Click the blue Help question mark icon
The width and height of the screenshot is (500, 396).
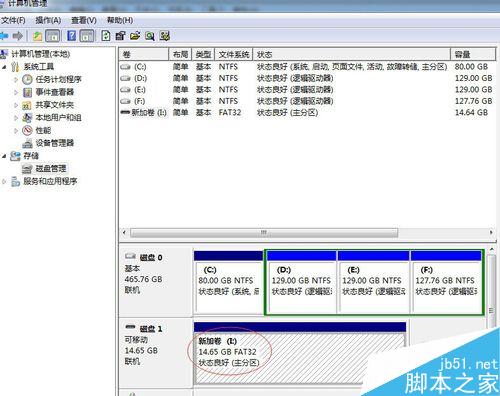coord(71,36)
